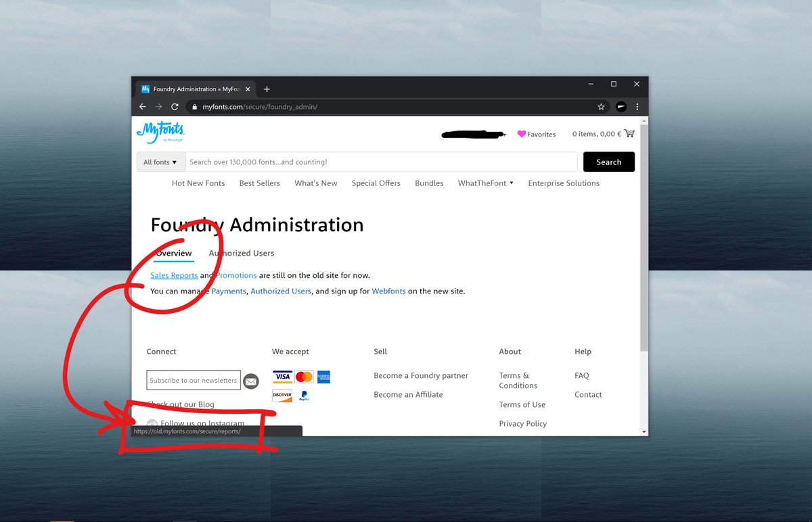Bookmark this page with star icon

click(601, 107)
